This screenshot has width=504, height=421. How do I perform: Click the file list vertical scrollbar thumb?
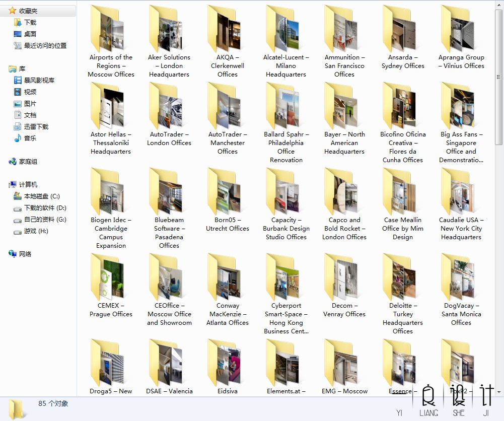tap(498, 77)
